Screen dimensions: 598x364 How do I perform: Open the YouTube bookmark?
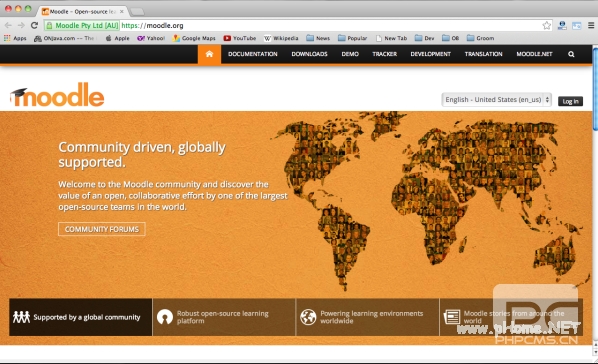point(240,38)
